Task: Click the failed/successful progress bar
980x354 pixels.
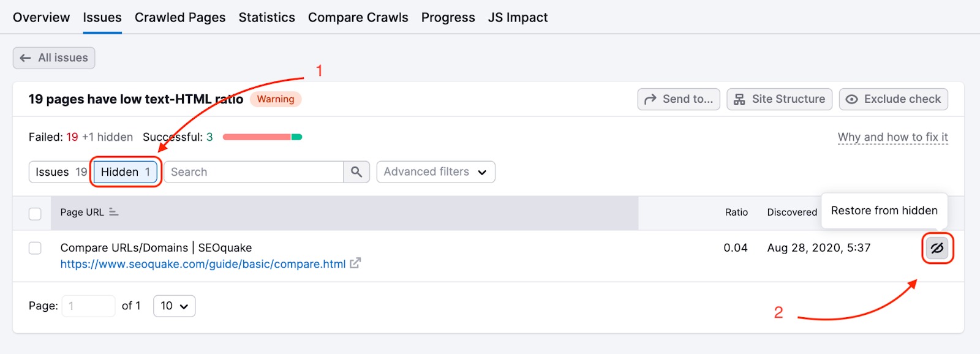Action: 262,137
